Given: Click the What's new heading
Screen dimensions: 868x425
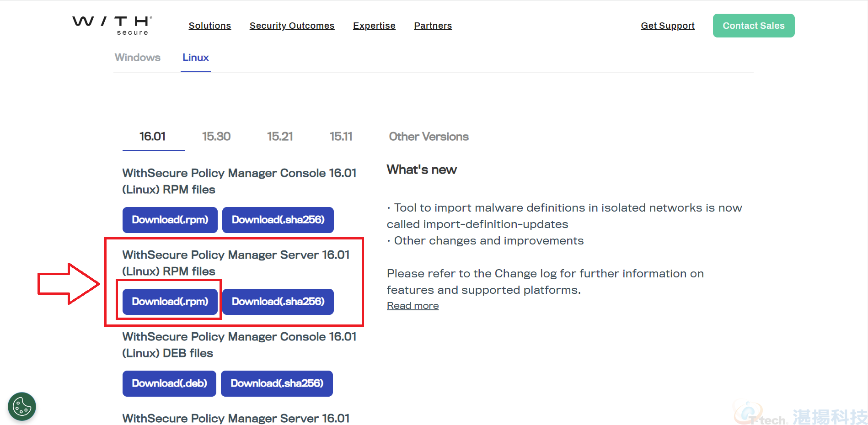Looking at the screenshot, I should tap(422, 170).
